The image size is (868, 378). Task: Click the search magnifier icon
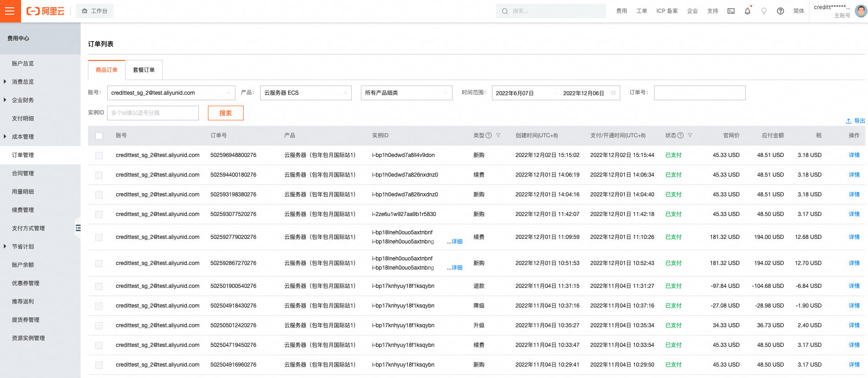(x=505, y=11)
